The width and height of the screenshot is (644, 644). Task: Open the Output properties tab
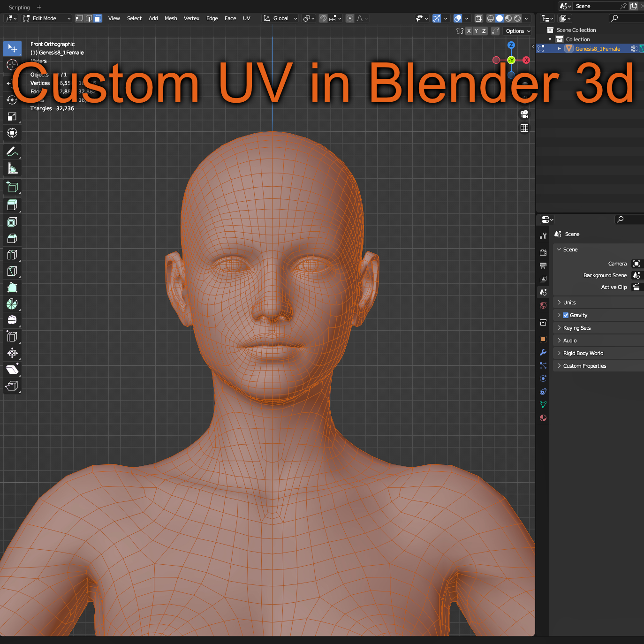543,265
